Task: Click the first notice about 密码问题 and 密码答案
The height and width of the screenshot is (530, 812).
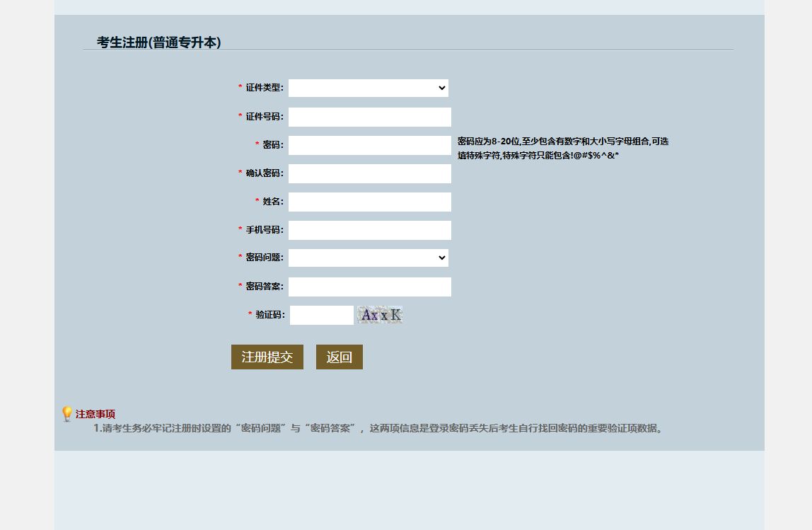Action: [380, 428]
